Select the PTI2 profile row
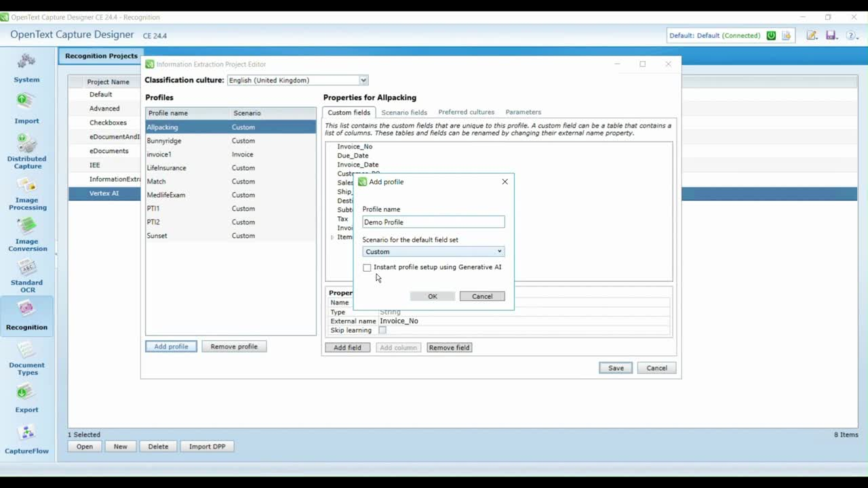 [x=231, y=222]
